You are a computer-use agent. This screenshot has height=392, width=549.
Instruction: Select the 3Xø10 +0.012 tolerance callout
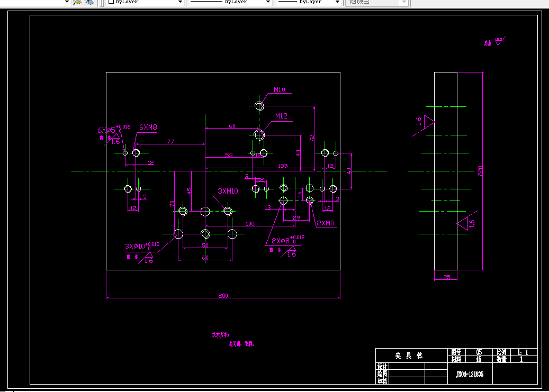tap(142, 246)
